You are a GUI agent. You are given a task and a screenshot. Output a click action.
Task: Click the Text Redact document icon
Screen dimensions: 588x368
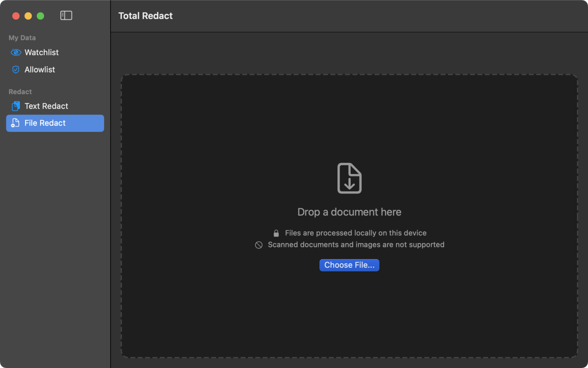click(16, 106)
